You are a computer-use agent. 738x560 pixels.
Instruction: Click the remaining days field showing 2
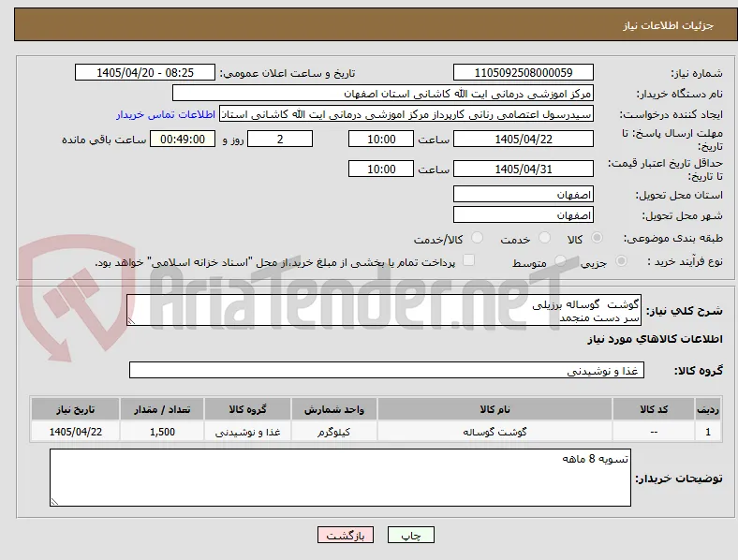pos(280,139)
